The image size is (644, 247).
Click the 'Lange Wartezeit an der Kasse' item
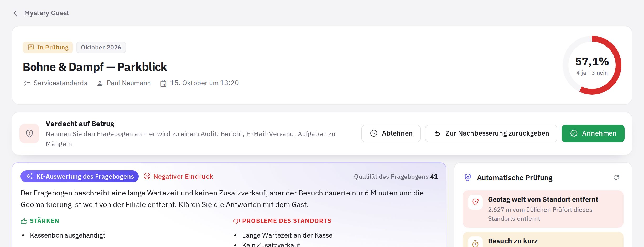pos(287,235)
